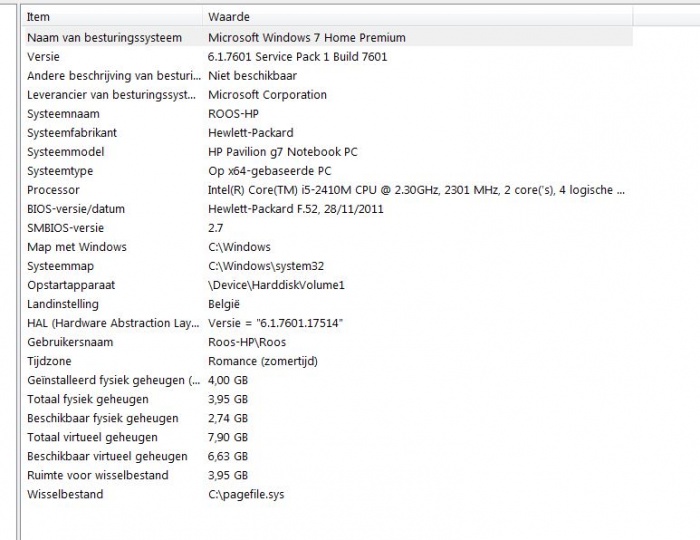Click the Hewlett-Packard value

[250, 133]
